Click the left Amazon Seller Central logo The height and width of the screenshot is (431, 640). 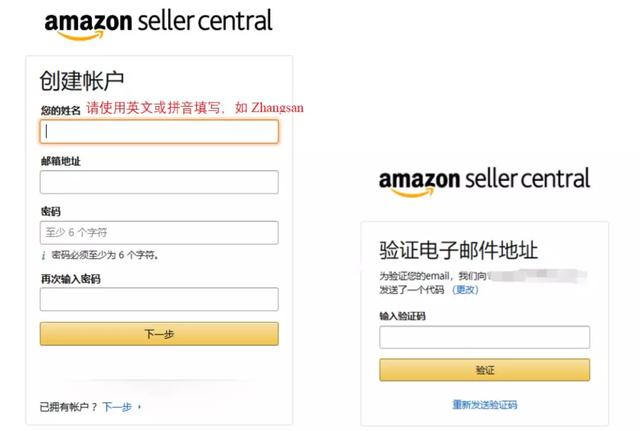point(158,23)
